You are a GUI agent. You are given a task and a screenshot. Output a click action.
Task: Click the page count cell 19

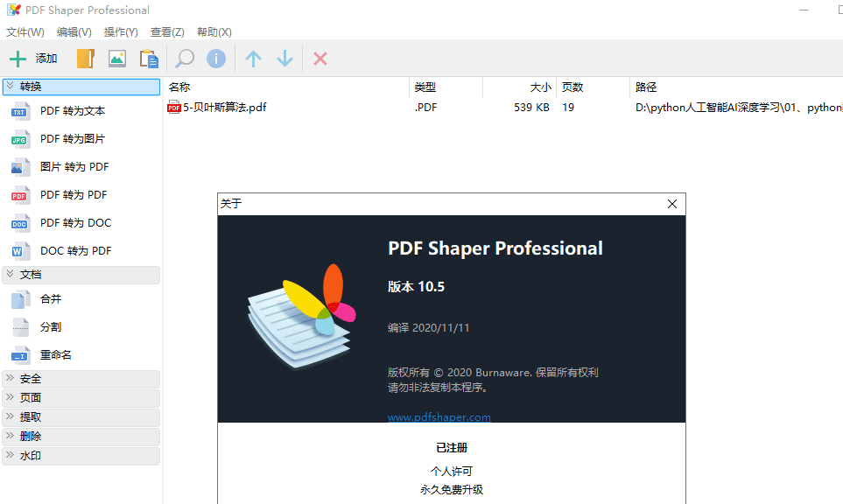(x=568, y=108)
